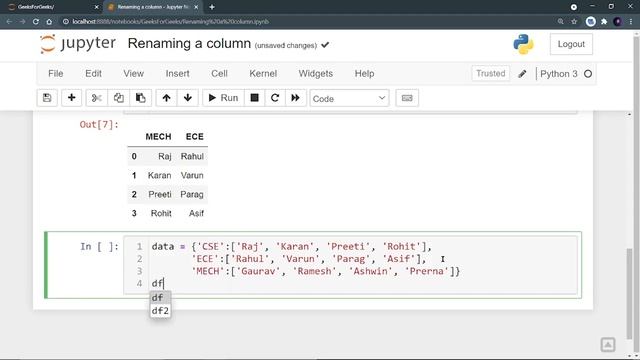Restart kernel and run all fast-forward icon
This screenshot has height=360, width=640.
coord(296,98)
